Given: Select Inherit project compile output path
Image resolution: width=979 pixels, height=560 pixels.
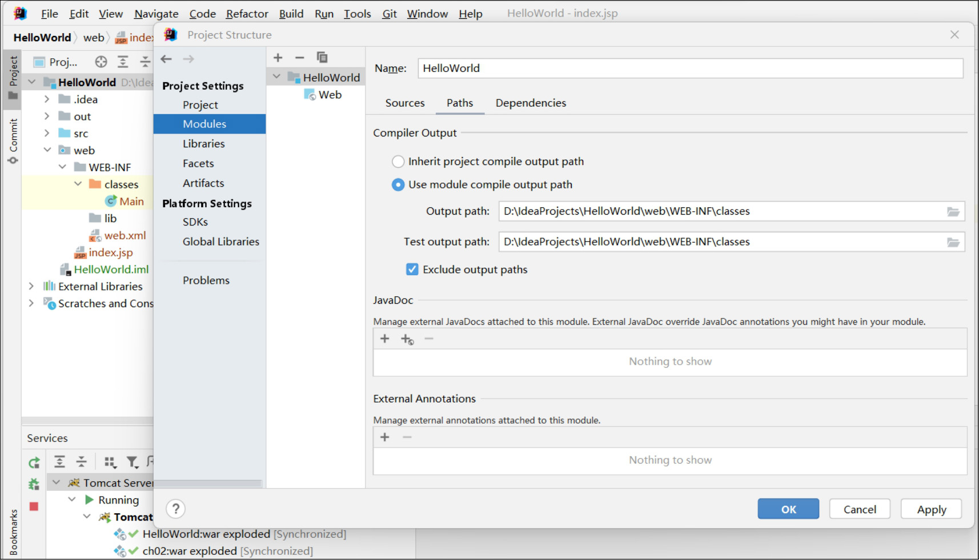Looking at the screenshot, I should (398, 162).
